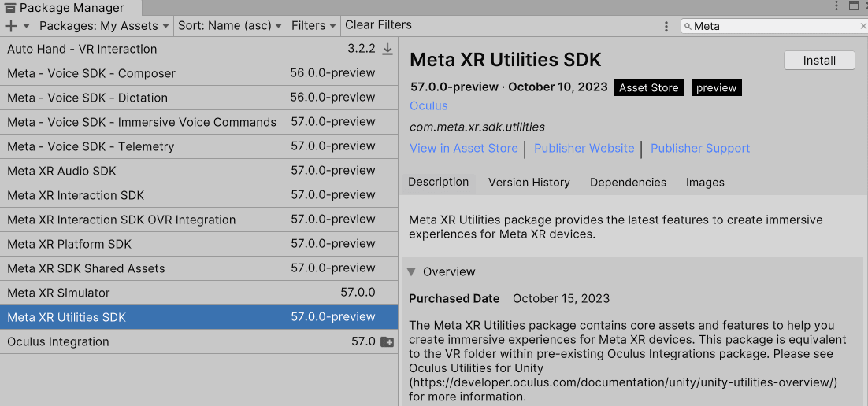
Task: Open the toolbar three-dot options menu
Action: [667, 26]
